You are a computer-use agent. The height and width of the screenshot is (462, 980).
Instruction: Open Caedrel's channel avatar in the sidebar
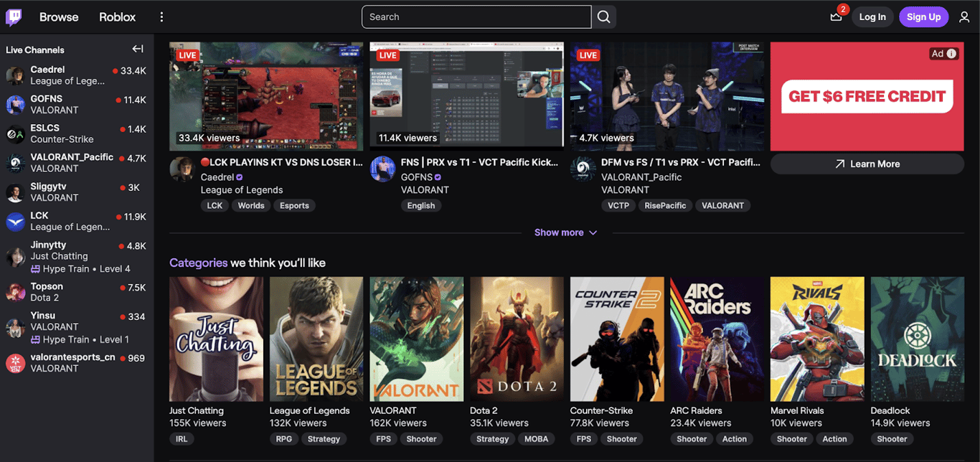15,75
